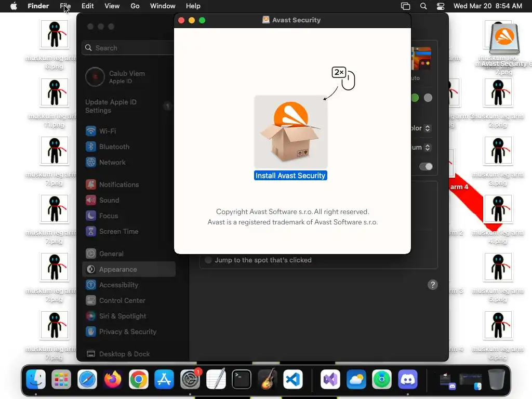The image size is (532, 399).
Task: Open Spotlight search in the menu bar
Action: (x=423, y=6)
